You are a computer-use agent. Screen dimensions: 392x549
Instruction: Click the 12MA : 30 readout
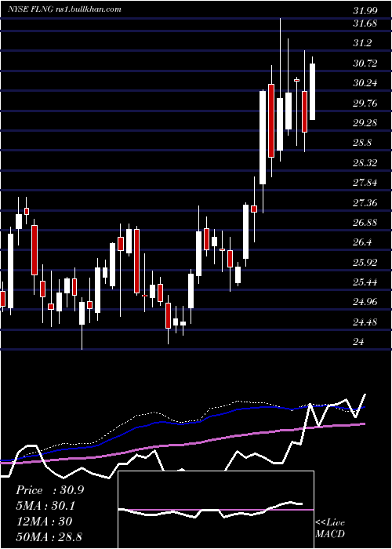pyautogui.click(x=44, y=522)
